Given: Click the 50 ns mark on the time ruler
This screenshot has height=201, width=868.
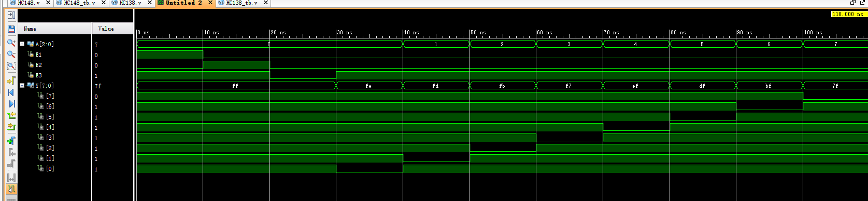Looking at the screenshot, I should pyautogui.click(x=478, y=32).
